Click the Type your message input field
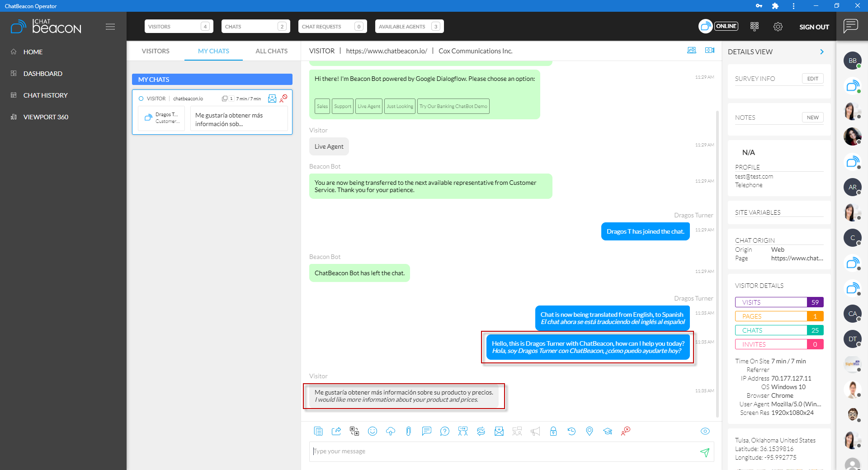The width and height of the screenshot is (868, 470). coord(504,451)
